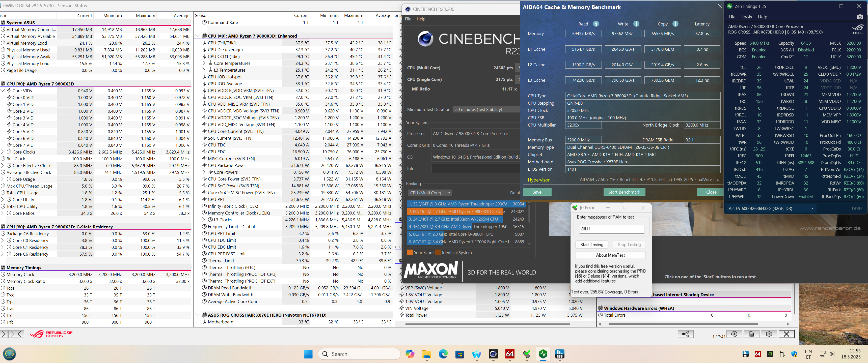868x363 pixels.
Task: Click the megabytes of RAM input field
Action: point(612,229)
